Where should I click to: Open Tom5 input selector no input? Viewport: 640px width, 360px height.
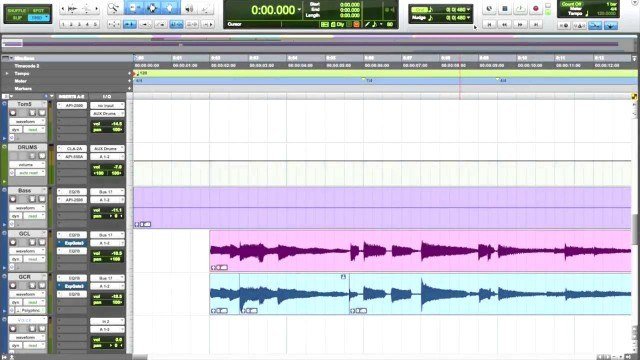pyautogui.click(x=107, y=105)
